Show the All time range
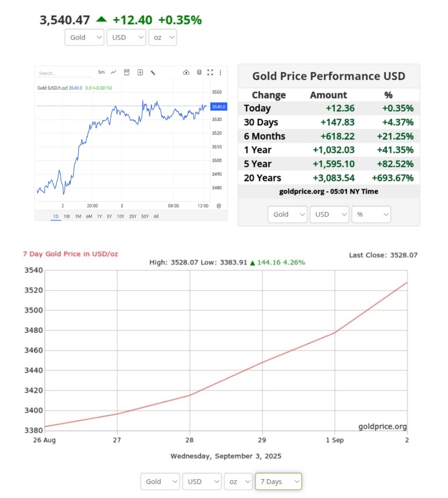448x498 pixels. pos(156,217)
